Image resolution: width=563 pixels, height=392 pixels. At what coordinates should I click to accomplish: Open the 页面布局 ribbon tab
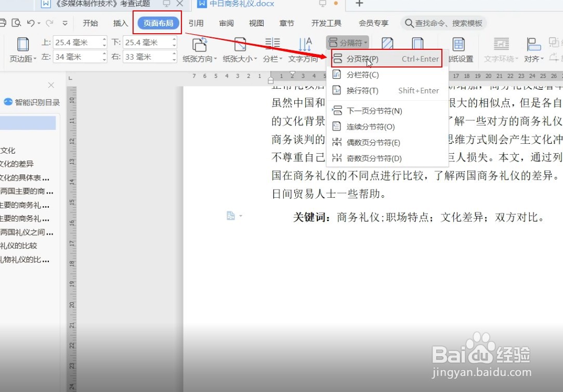click(x=159, y=23)
